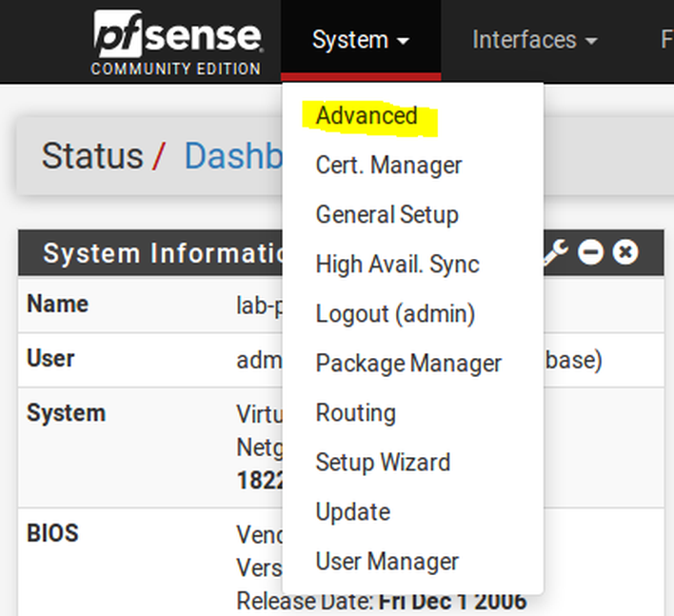Screen dimensions: 674x616
Task: Click the Dashboard breadcrumb link
Action: tap(233, 155)
